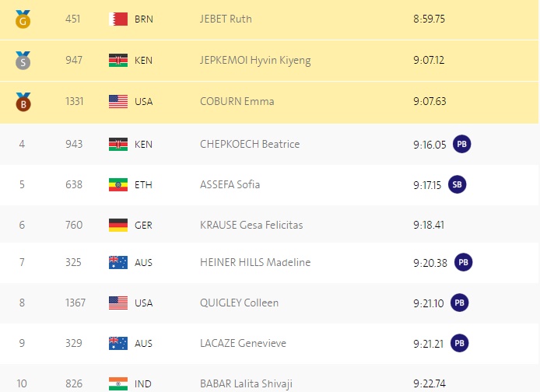Click the PB badge beside 9:21.10

pos(459,303)
